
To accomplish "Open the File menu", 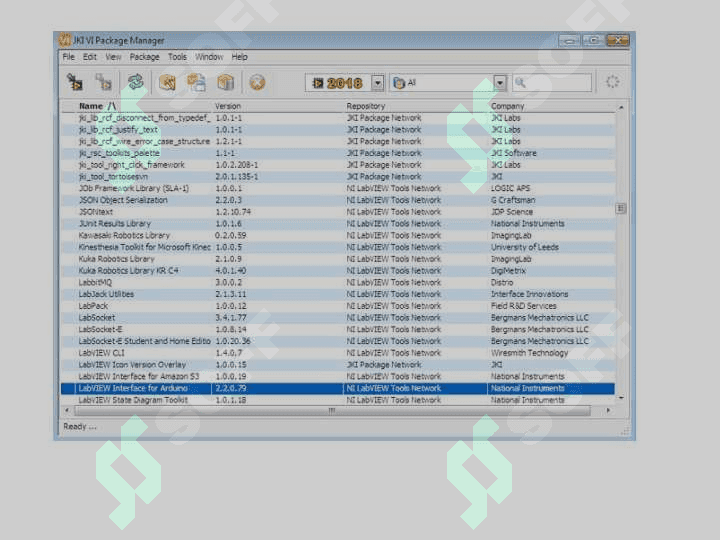I will click(x=68, y=57).
